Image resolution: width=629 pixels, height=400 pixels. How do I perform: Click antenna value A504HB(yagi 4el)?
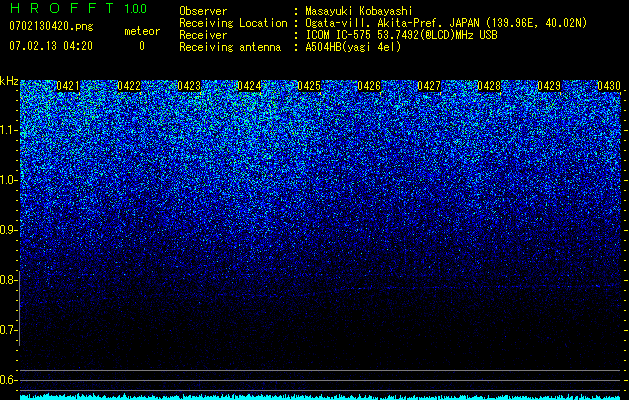click(353, 47)
